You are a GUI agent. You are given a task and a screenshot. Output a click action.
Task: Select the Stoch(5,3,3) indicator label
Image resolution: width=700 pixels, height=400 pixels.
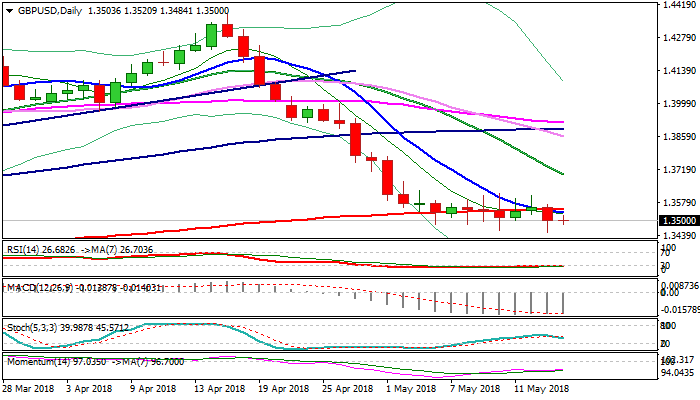[40, 326]
